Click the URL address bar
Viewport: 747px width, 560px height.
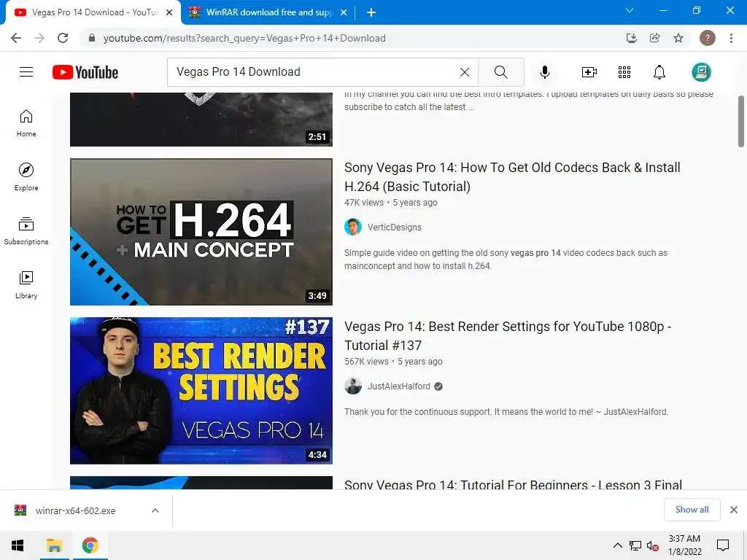352,38
